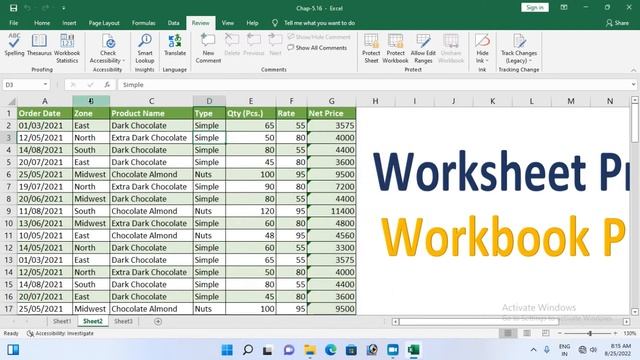Switch to the Home tab

(x=42, y=23)
